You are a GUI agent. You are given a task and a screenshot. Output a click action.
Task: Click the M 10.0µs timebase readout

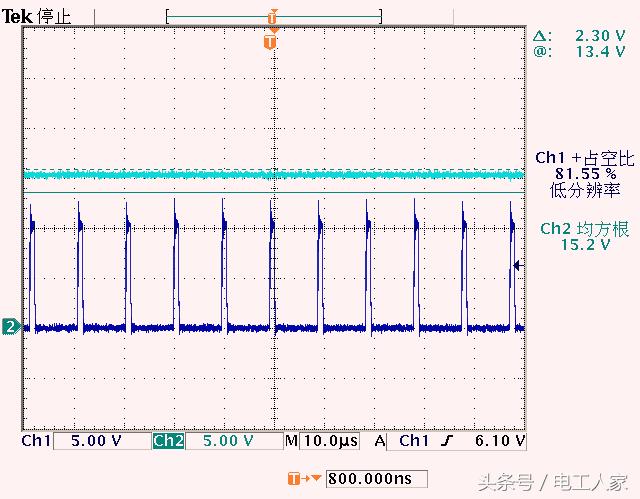[x=322, y=441]
